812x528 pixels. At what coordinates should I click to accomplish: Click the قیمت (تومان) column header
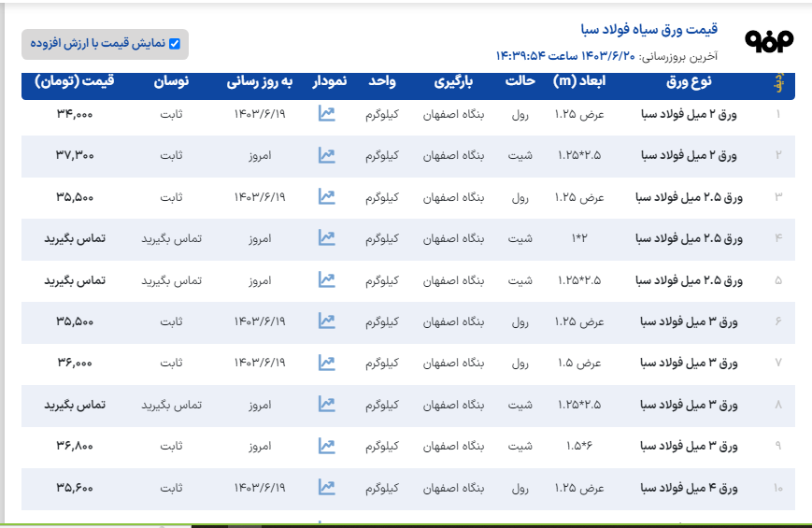coord(75,82)
